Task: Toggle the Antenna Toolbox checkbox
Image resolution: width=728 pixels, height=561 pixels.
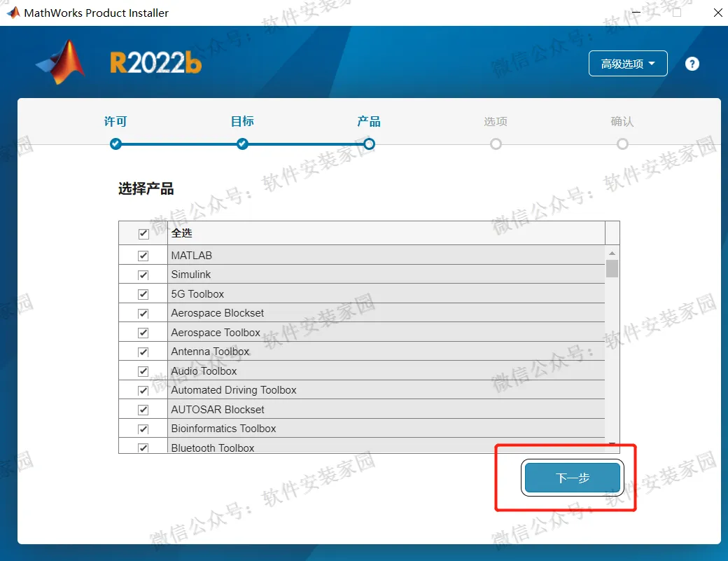Action: pos(143,352)
